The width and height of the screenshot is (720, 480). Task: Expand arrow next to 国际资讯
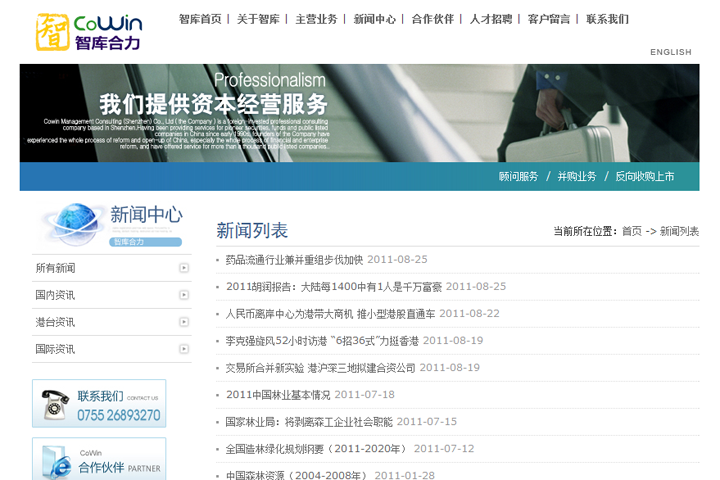tap(184, 349)
